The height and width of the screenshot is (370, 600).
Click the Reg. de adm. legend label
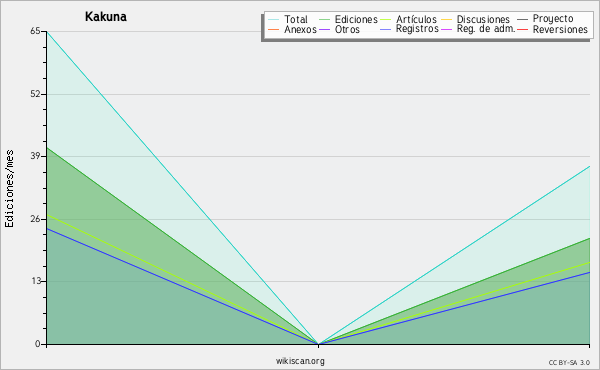click(486, 29)
